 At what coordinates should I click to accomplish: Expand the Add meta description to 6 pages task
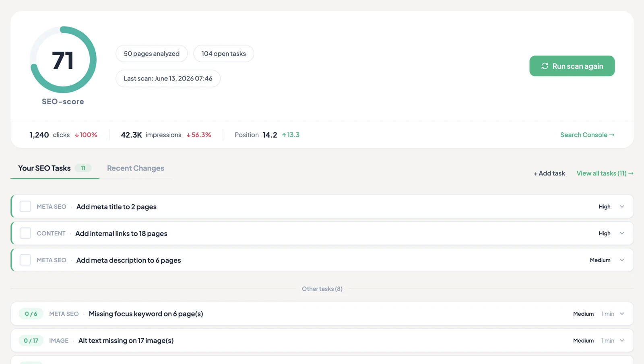[622, 260]
